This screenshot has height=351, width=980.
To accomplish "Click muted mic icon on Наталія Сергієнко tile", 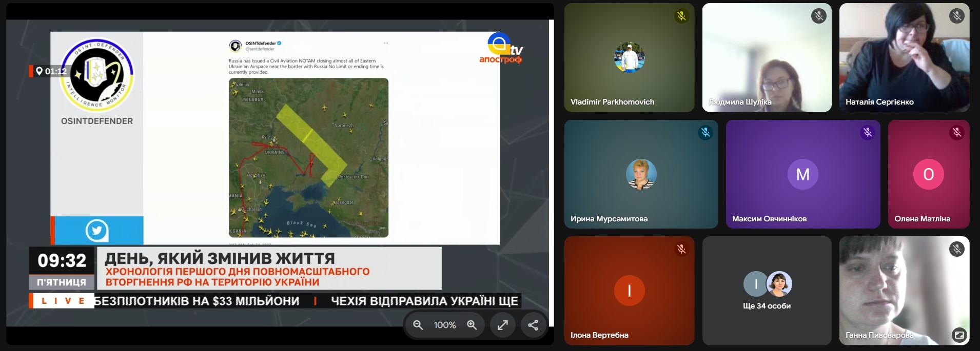I will 956,16.
